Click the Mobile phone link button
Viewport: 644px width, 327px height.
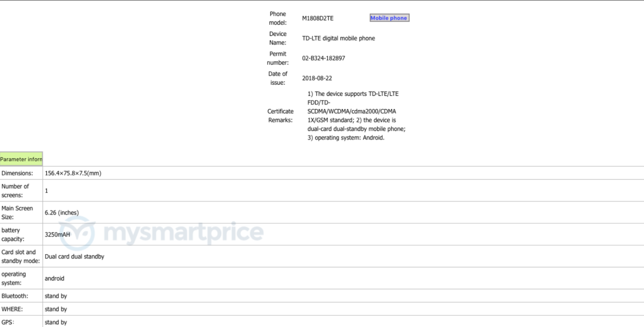(x=389, y=18)
